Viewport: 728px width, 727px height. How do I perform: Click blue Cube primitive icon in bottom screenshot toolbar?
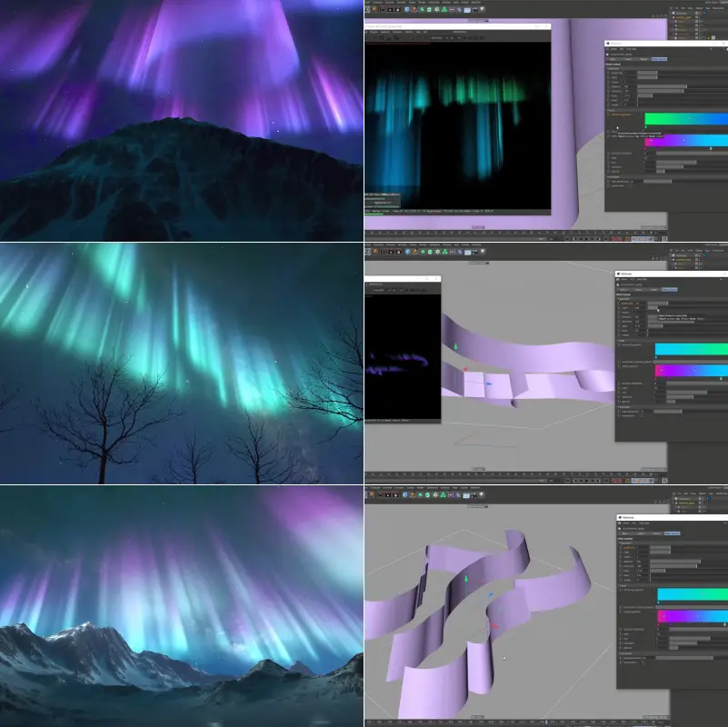[x=404, y=495]
